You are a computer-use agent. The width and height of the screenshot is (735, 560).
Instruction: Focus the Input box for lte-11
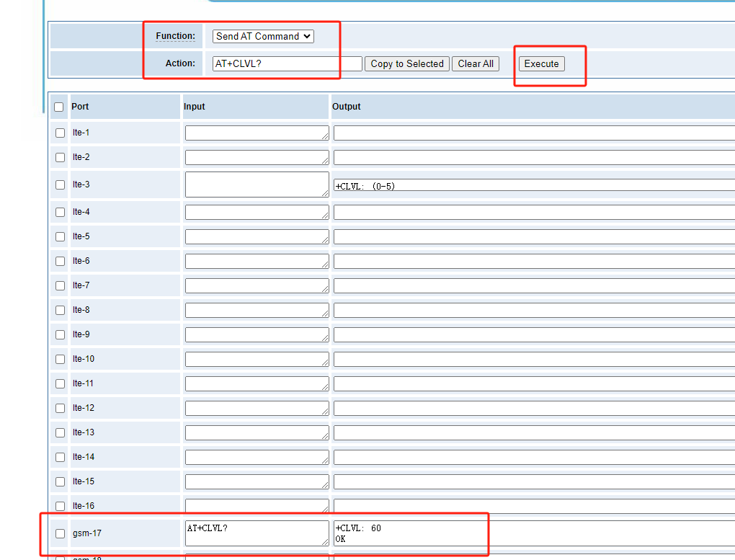(257, 383)
